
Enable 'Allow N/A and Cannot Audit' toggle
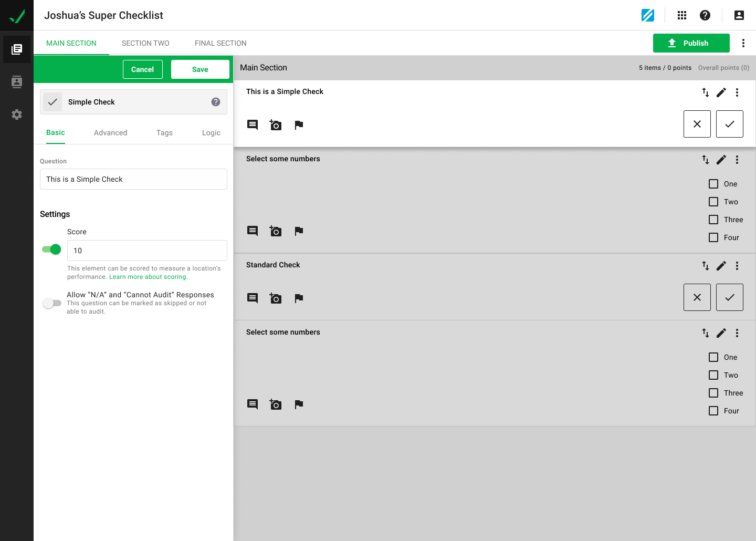[x=51, y=303]
